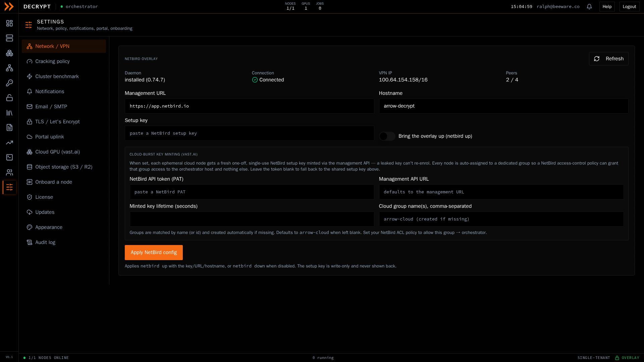Click the overlay lock icon in status bar
Screen dimensions: 644x362
tap(617, 358)
